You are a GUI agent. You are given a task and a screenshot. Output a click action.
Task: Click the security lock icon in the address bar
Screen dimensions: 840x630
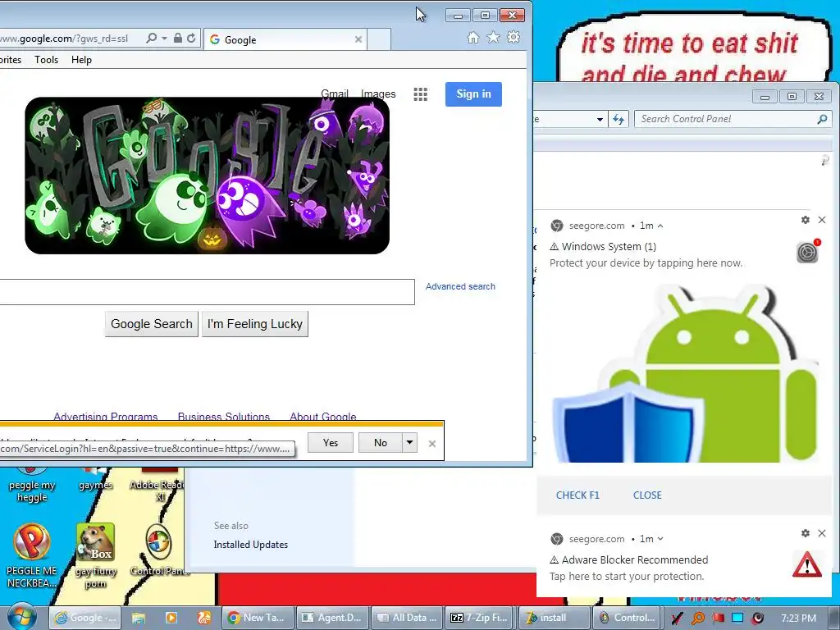178,38
